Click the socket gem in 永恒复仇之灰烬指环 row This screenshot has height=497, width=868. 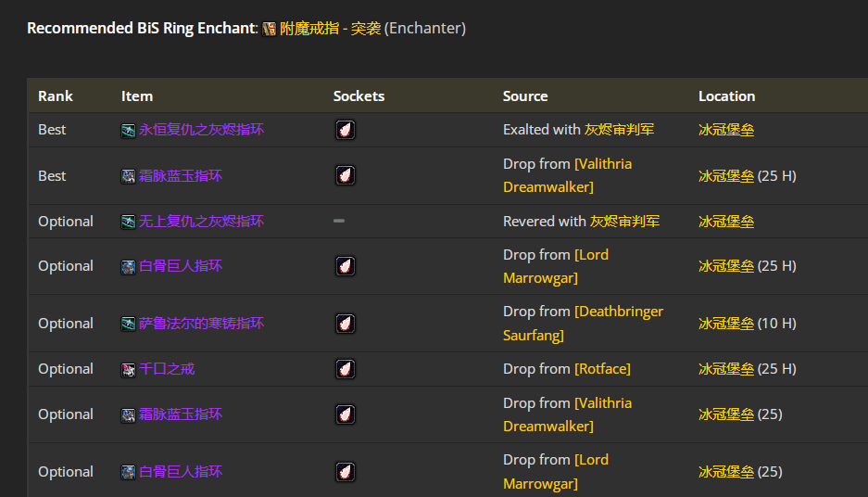pos(345,130)
